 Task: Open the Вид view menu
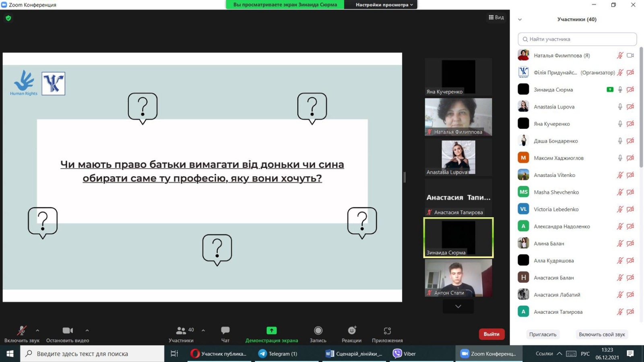(x=496, y=17)
